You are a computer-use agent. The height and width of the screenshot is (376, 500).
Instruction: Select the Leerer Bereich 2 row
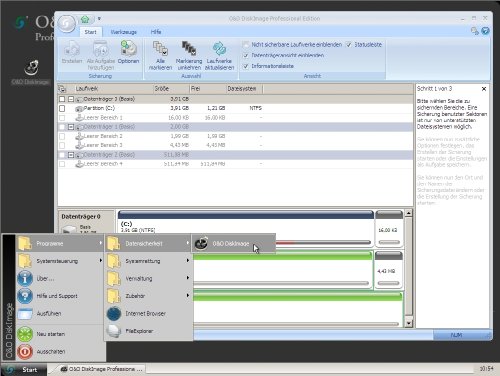235,136
